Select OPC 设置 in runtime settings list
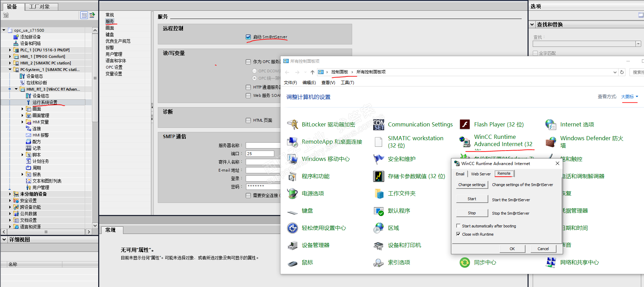644x287 pixels. click(x=114, y=67)
